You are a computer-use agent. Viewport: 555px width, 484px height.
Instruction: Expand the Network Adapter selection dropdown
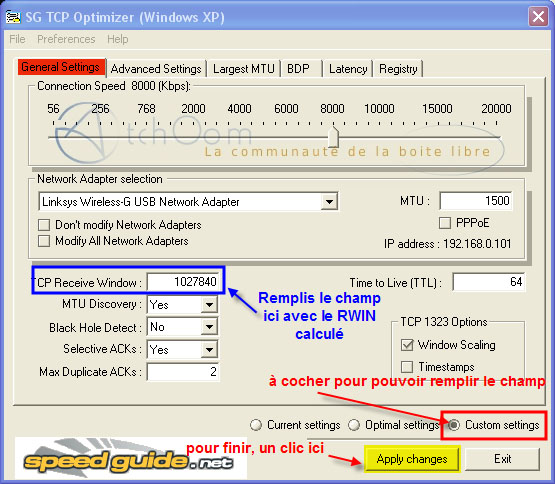(329, 202)
